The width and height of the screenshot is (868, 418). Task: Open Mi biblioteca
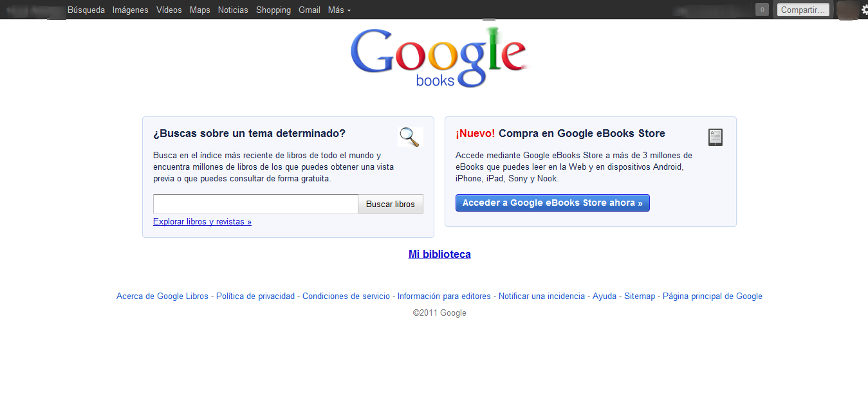pos(439,254)
